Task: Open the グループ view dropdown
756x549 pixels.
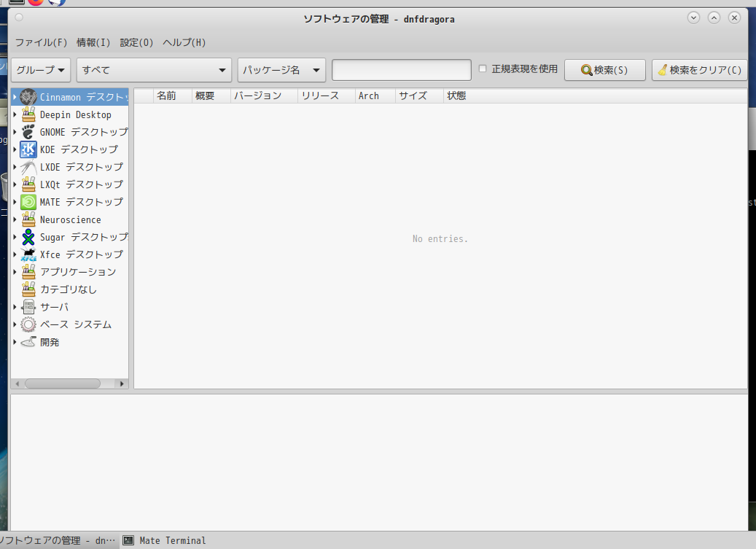Action: (x=41, y=70)
